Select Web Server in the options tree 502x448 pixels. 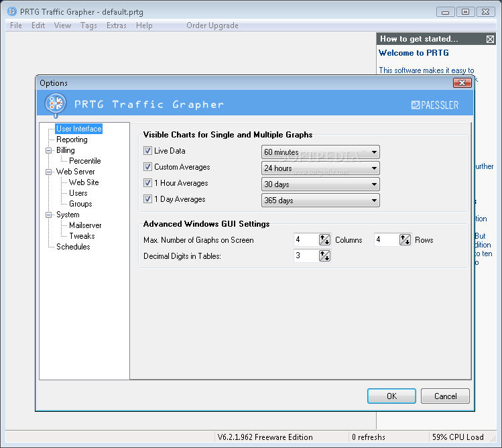pyautogui.click(x=75, y=172)
